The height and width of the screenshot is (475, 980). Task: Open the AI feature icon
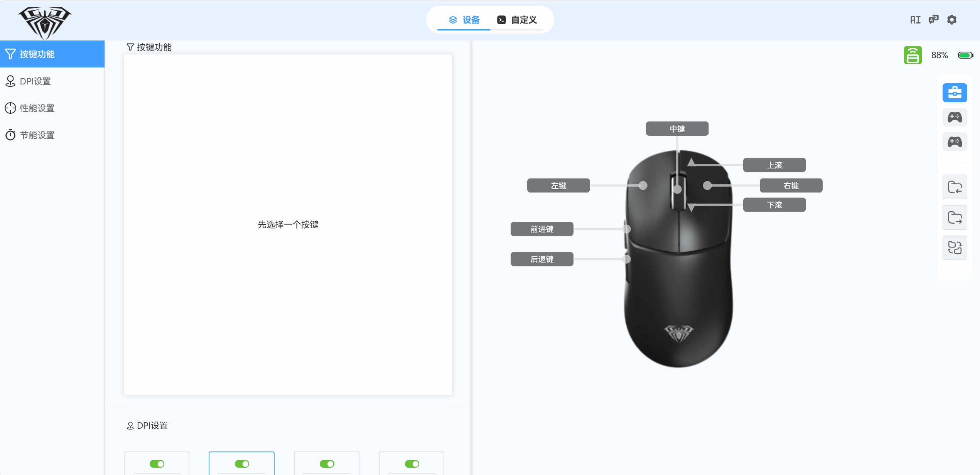click(915, 20)
